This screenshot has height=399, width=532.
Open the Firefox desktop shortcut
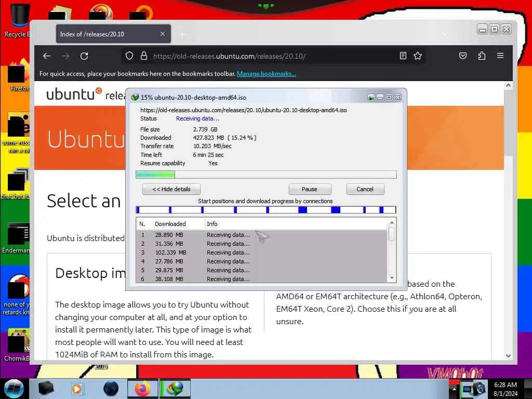pos(19,75)
